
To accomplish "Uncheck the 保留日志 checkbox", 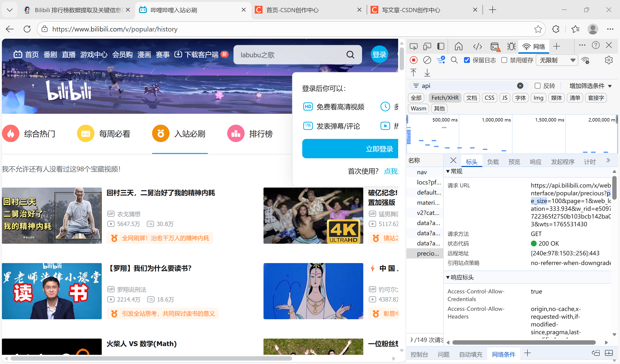I will (467, 60).
